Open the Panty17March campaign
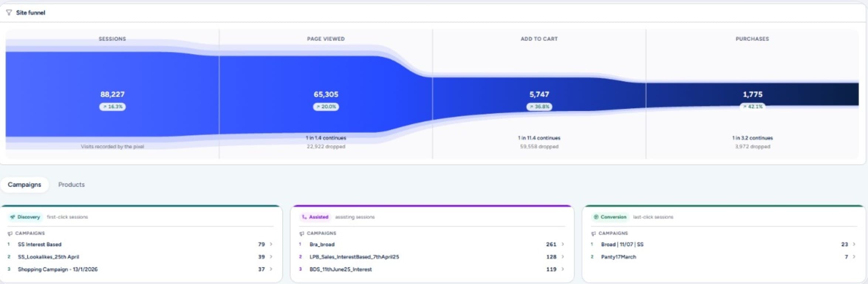Viewport: 868px width, 284px height. coord(619,257)
